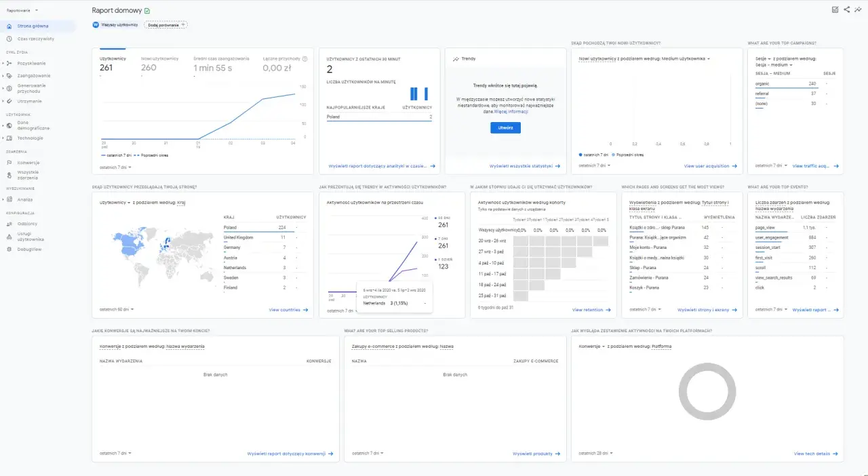Image resolution: width=868 pixels, height=476 pixels.
Task: Click the '20 wrz - 26 wrz' cohort row
Action: [x=543, y=241]
